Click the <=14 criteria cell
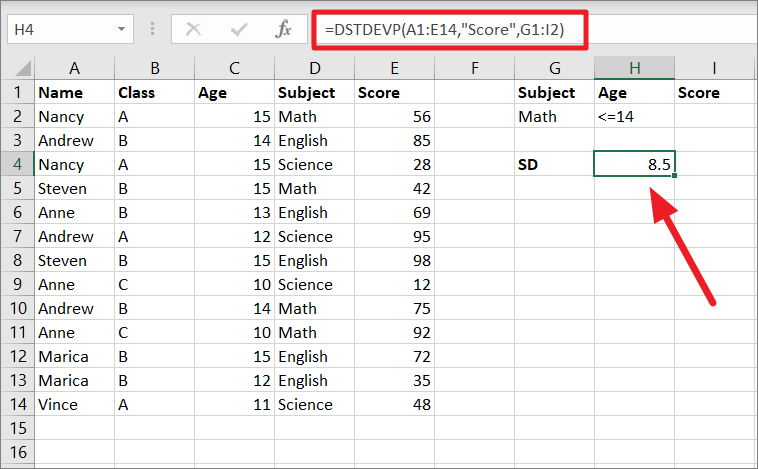758x469 pixels. [x=634, y=117]
